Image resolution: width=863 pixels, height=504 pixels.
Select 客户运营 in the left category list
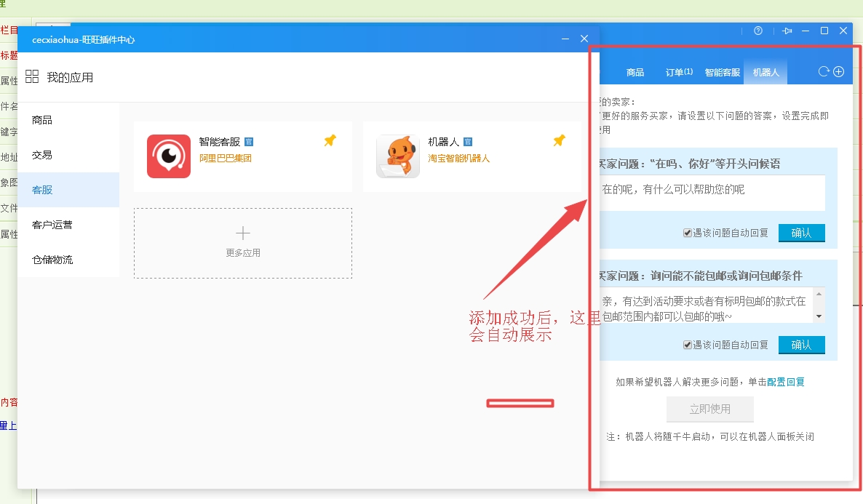coord(52,225)
